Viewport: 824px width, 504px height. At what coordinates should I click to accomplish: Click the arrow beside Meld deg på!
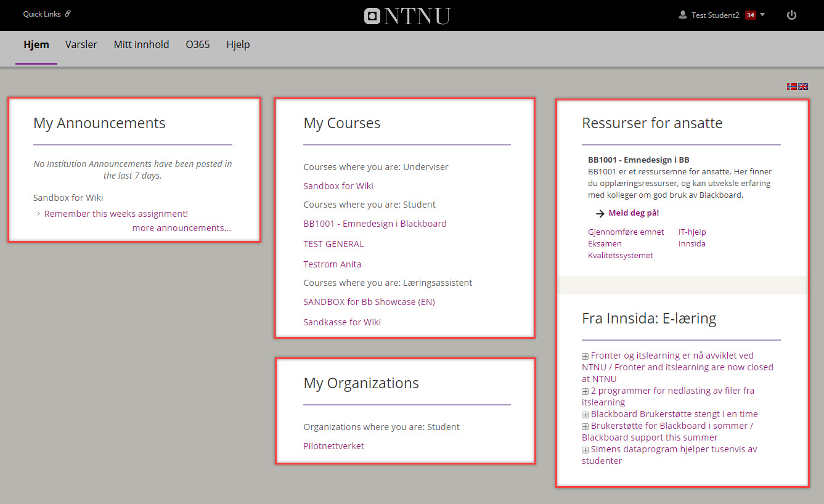pos(600,213)
